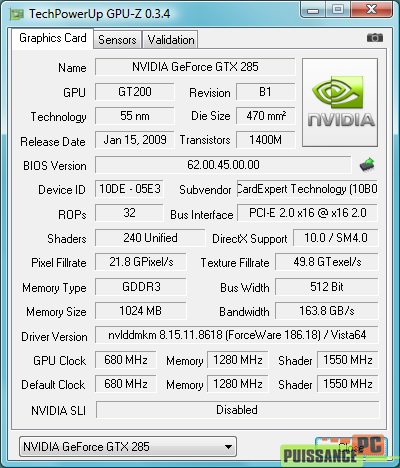The height and width of the screenshot is (468, 400).
Task: Click DirectX Support value 10.0 / SM4.0
Action: (x=336, y=238)
